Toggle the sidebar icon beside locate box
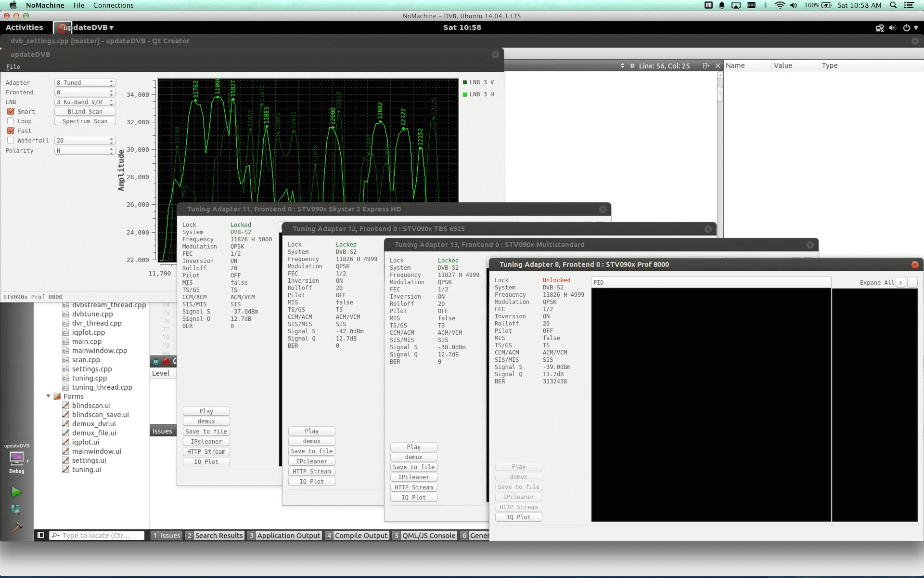Screen dimensions: 924x578 pyautogui.click(x=41, y=535)
